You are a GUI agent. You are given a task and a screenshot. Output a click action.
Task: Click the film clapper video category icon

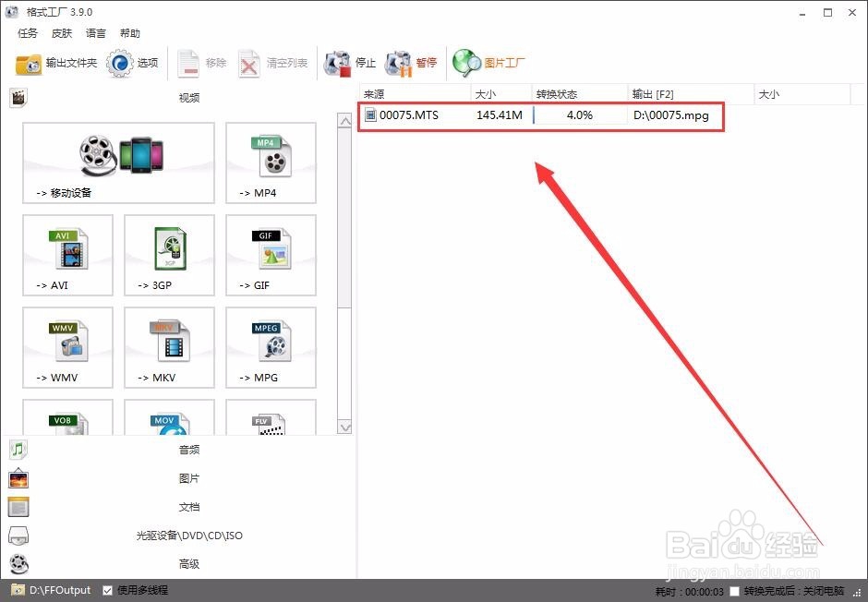[18, 98]
